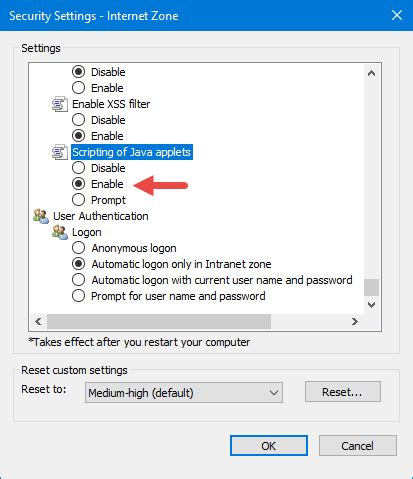Image resolution: width=413 pixels, height=479 pixels.
Task: Click the horizontal scrollbar right arrow
Action: [x=355, y=321]
